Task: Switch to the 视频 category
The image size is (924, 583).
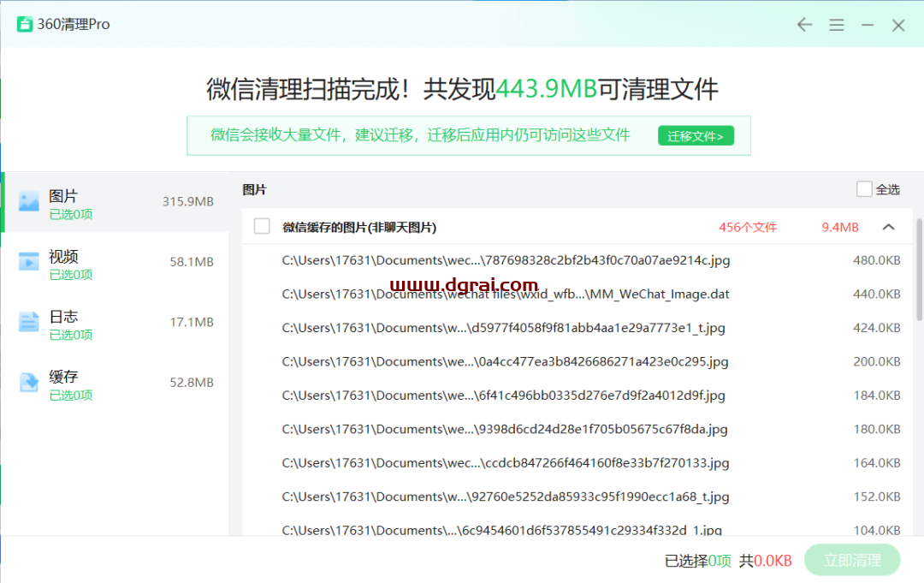Action: [x=116, y=262]
